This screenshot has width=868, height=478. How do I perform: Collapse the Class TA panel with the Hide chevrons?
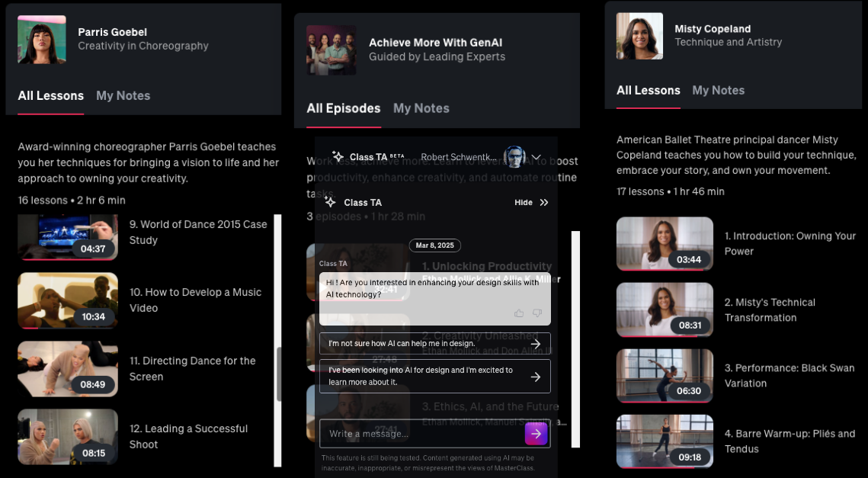coord(544,203)
